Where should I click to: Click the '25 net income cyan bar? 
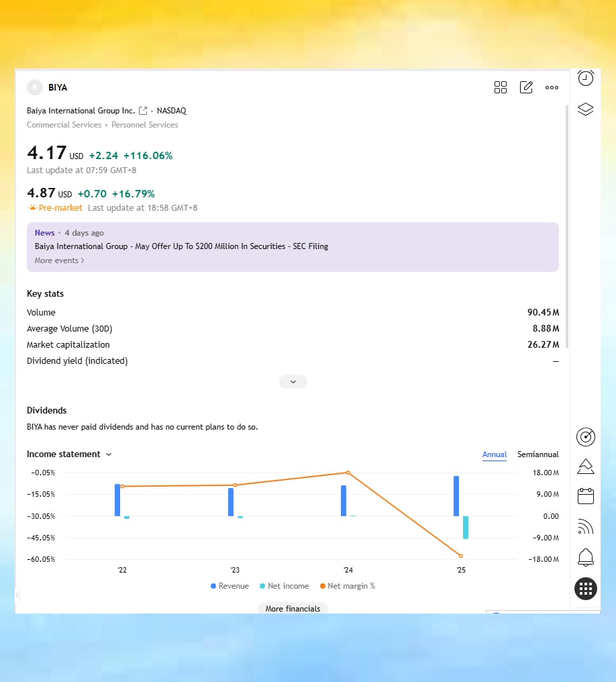tap(466, 527)
